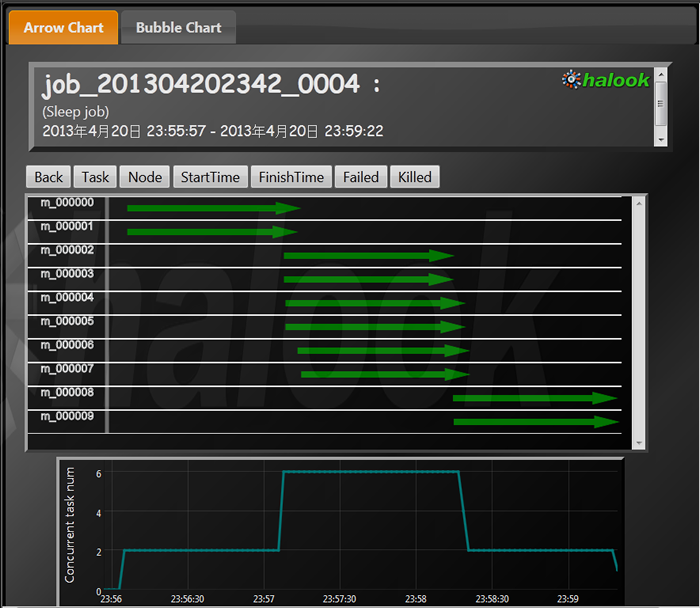Screen dimensions: 700x608
Task: Click header panel scrollbar thumb
Action: coord(661,104)
